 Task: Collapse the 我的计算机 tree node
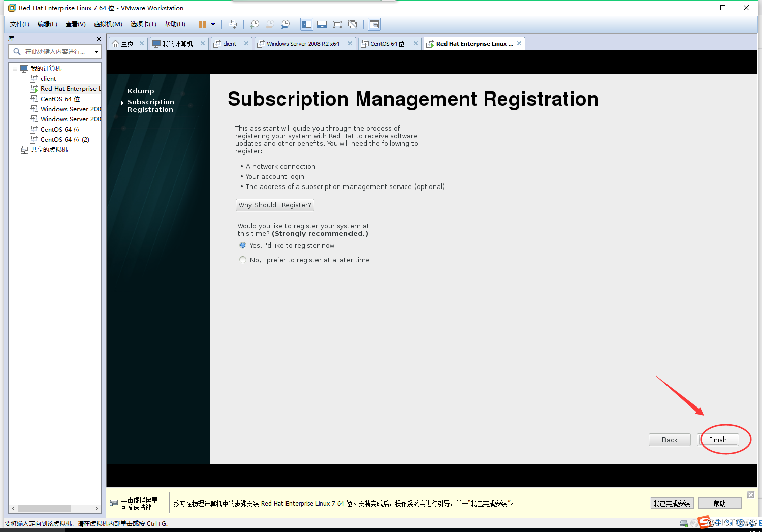pos(15,69)
